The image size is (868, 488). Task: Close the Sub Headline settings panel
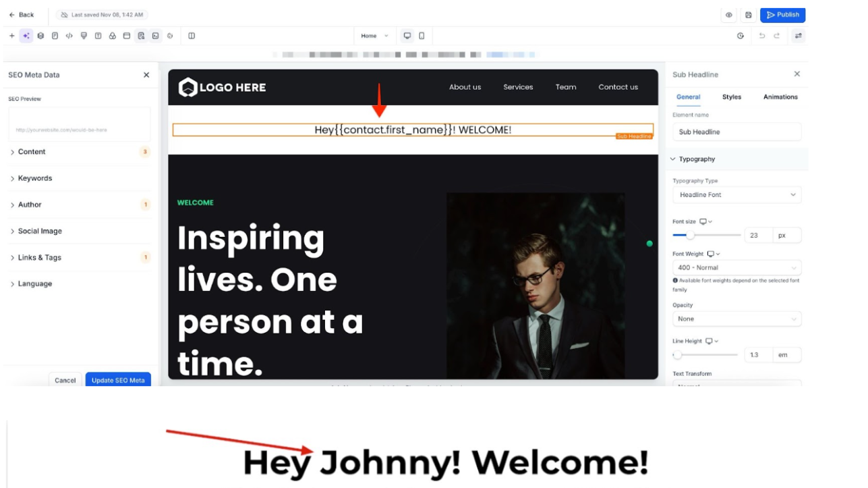pos(797,74)
